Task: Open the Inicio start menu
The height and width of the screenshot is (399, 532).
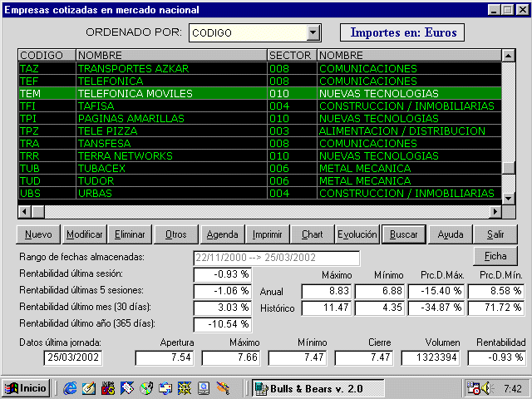Action: tap(26, 388)
